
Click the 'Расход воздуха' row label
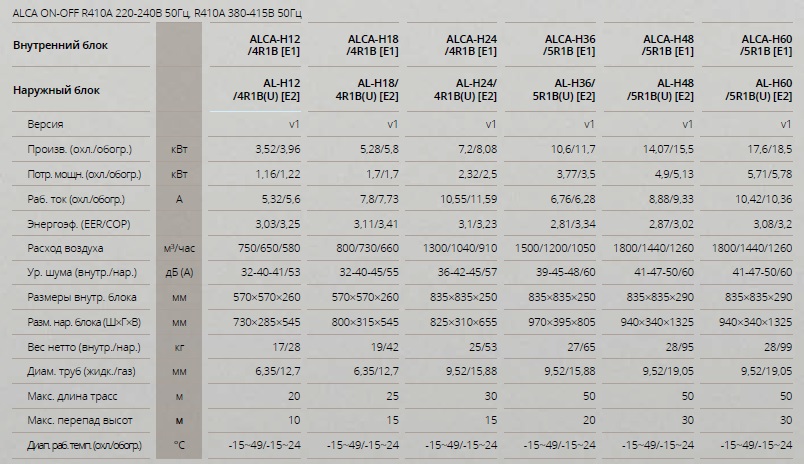(x=65, y=248)
